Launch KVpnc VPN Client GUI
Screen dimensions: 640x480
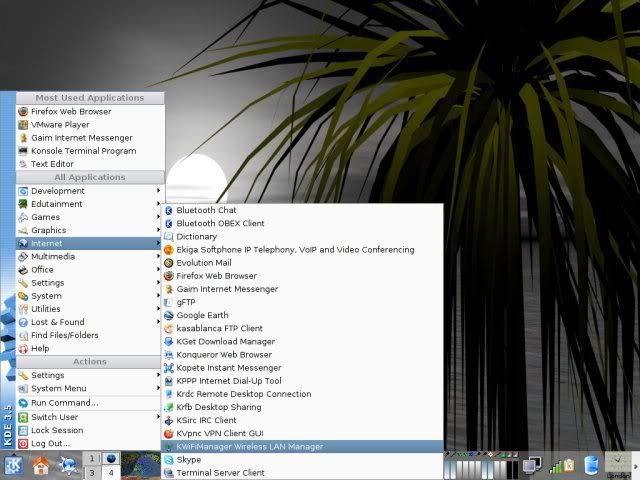302,433
